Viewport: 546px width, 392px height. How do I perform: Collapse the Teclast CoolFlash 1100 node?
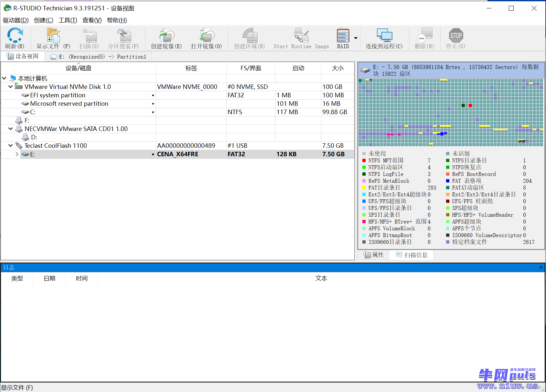pyautogui.click(x=11, y=146)
